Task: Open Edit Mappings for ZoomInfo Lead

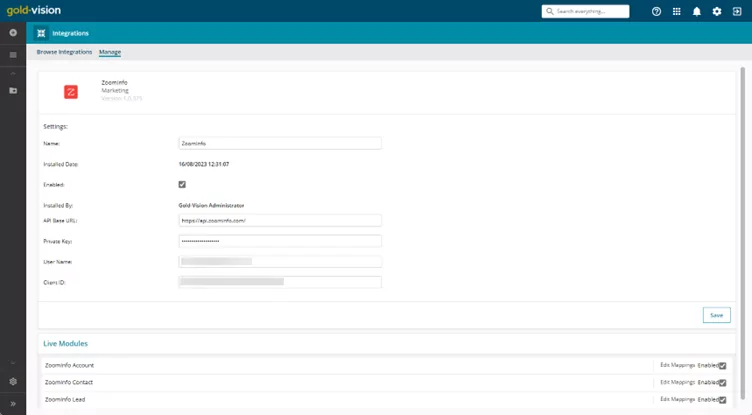Action: click(x=677, y=399)
